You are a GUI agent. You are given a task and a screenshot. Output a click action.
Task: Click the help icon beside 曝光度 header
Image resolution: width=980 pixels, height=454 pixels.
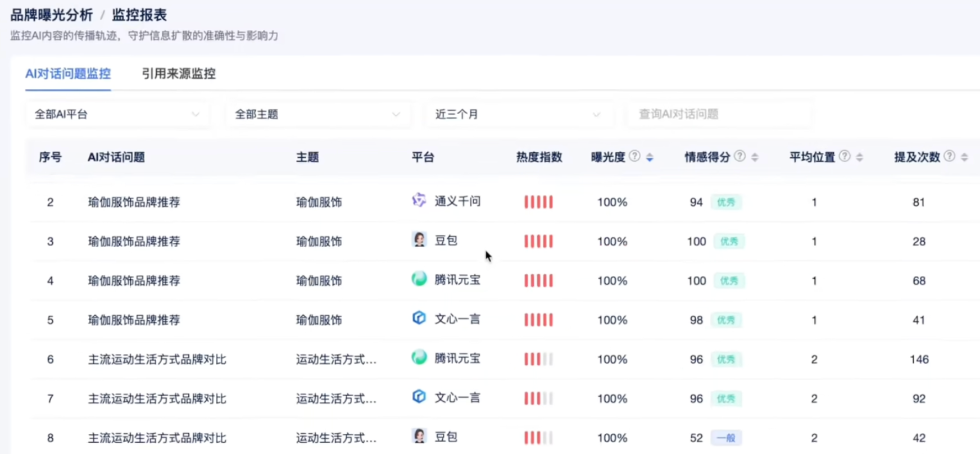coord(634,157)
